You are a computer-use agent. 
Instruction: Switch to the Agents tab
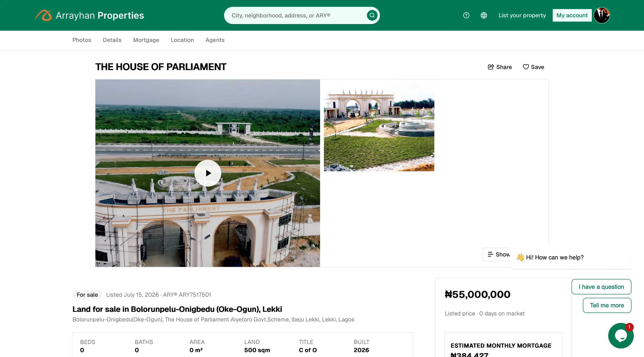(x=215, y=40)
